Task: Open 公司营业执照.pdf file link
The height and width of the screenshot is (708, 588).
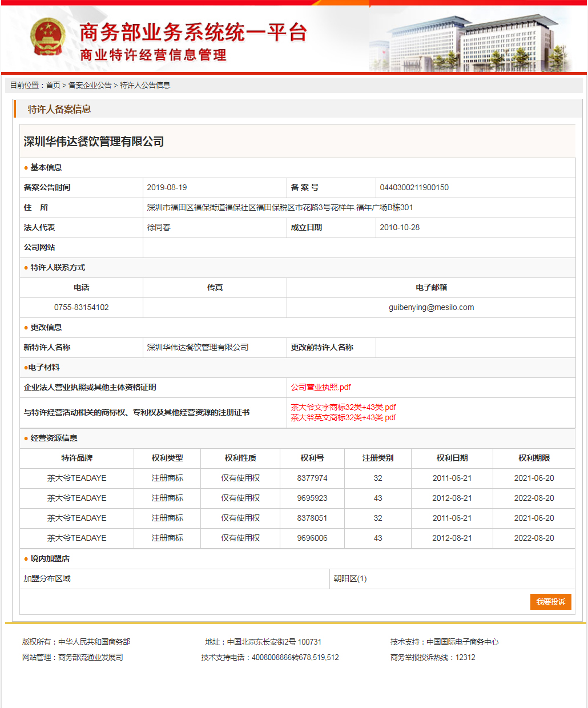Action: click(x=321, y=387)
